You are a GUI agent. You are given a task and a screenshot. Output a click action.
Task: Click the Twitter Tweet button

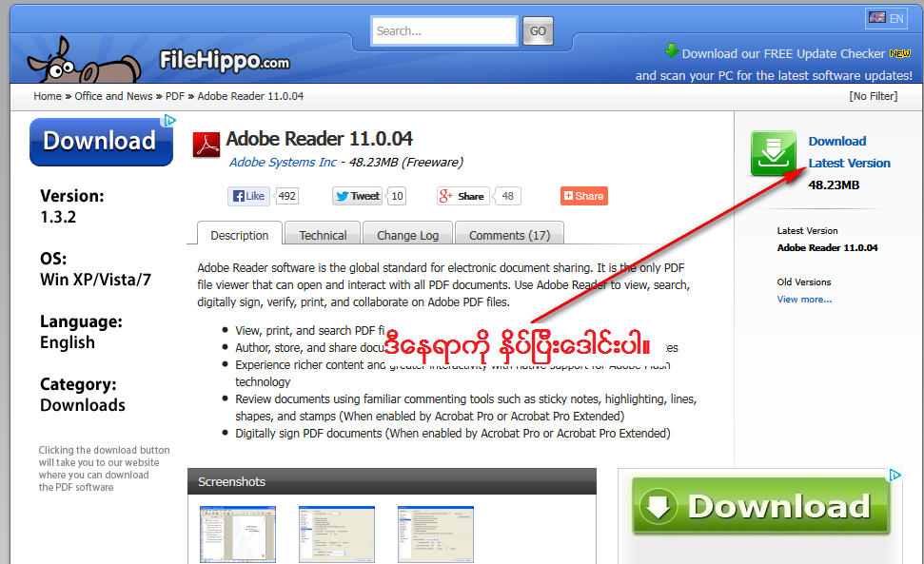click(358, 196)
